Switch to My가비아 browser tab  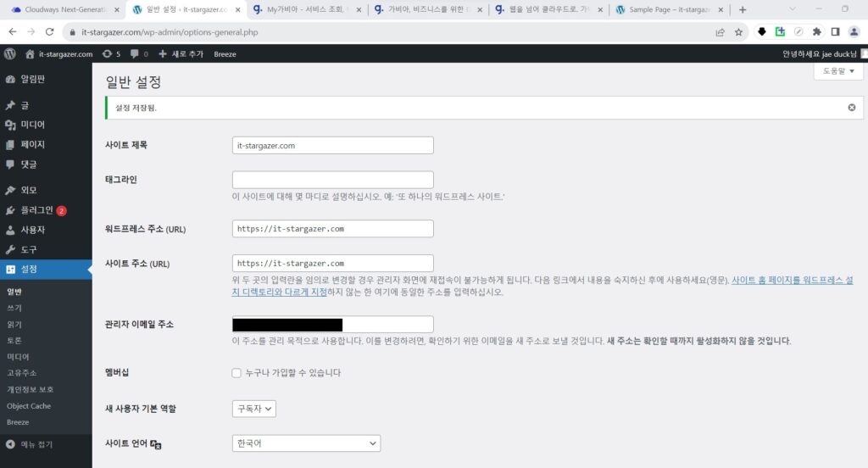point(305,9)
